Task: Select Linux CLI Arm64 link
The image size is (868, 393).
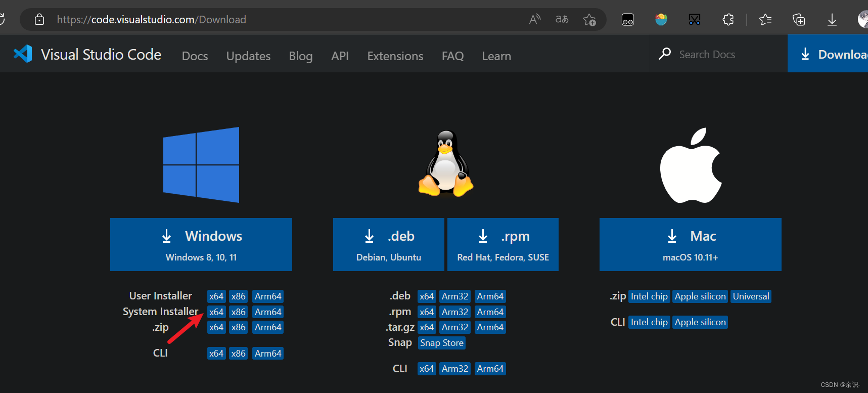Action: click(490, 369)
